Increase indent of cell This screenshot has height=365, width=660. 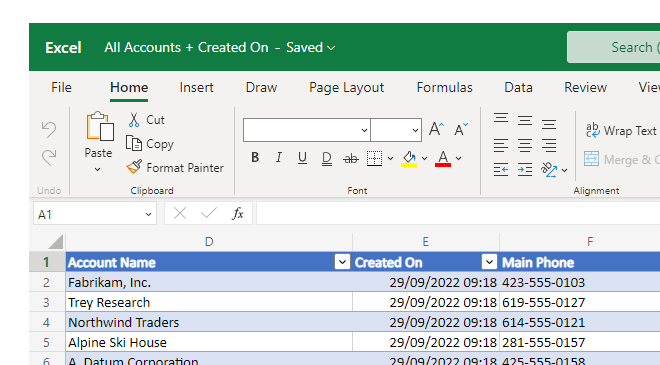(x=525, y=170)
